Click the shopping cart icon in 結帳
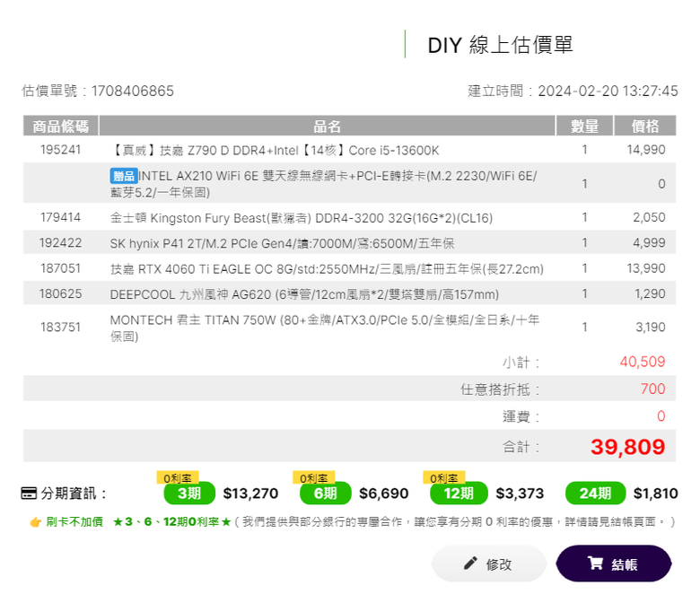 click(x=595, y=563)
